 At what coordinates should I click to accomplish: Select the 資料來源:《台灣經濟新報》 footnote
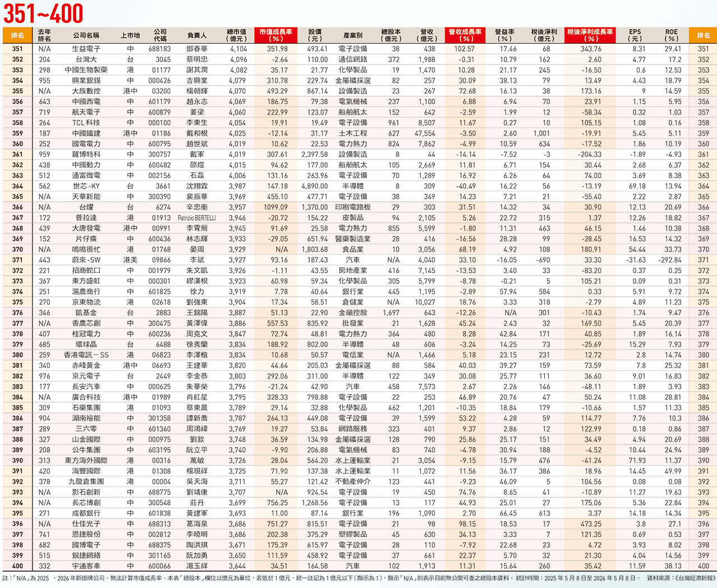(x=681, y=578)
